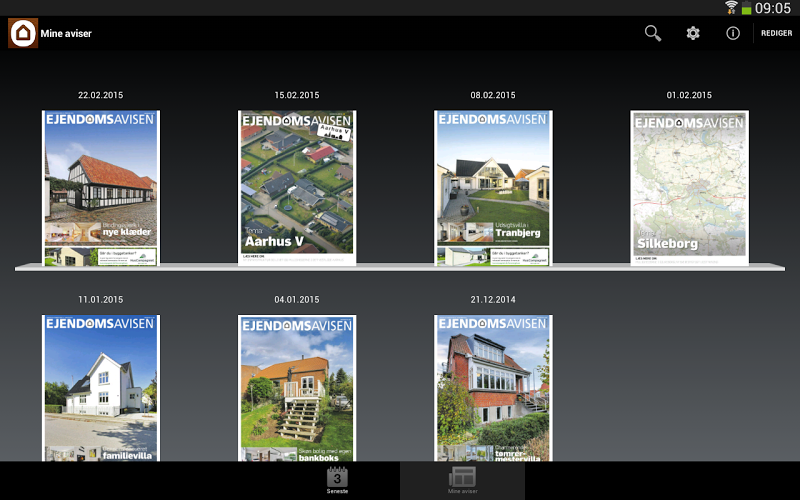This screenshot has height=500, width=800.
Task: Select the Mine aviser shelf tab
Action: point(462,480)
